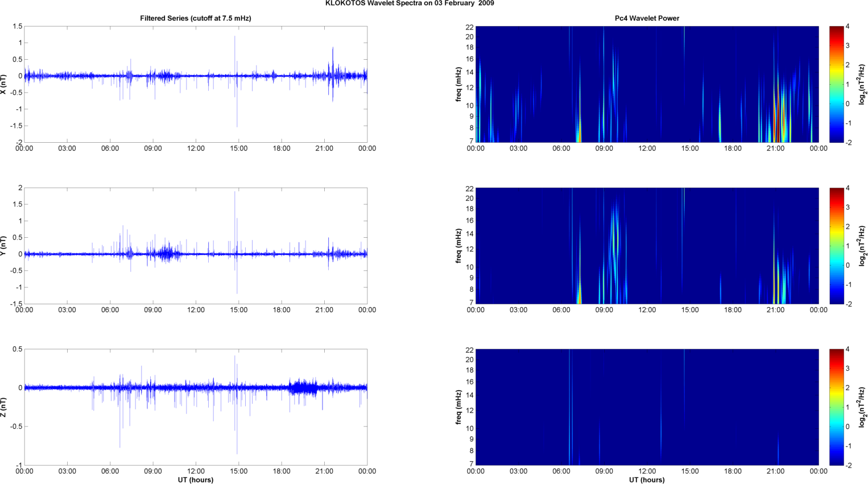The height and width of the screenshot is (484, 868).
Task: Click the bottom wavelet plot's colorbar
Action: pyautogui.click(x=836, y=407)
